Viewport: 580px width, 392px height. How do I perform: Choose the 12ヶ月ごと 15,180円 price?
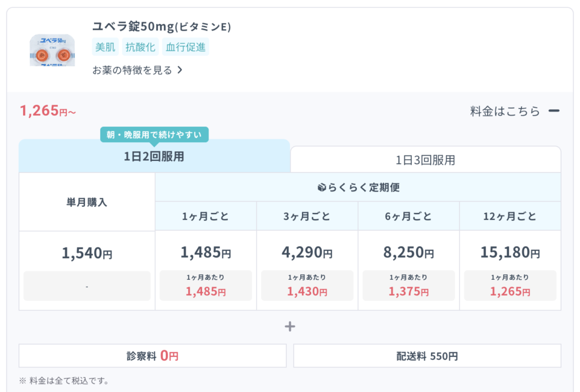pyautogui.click(x=510, y=252)
